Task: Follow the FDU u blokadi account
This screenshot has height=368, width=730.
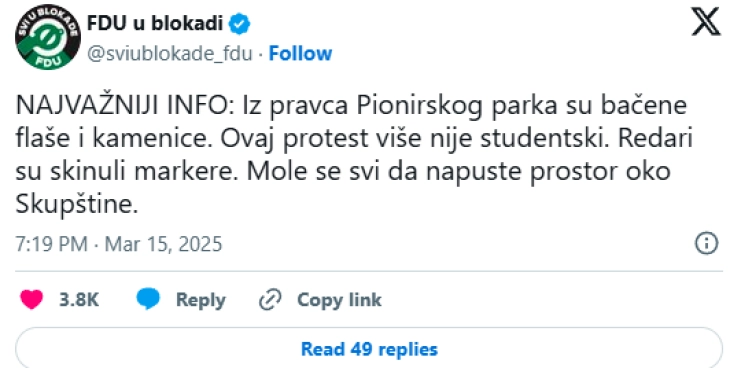Action: tap(300, 54)
